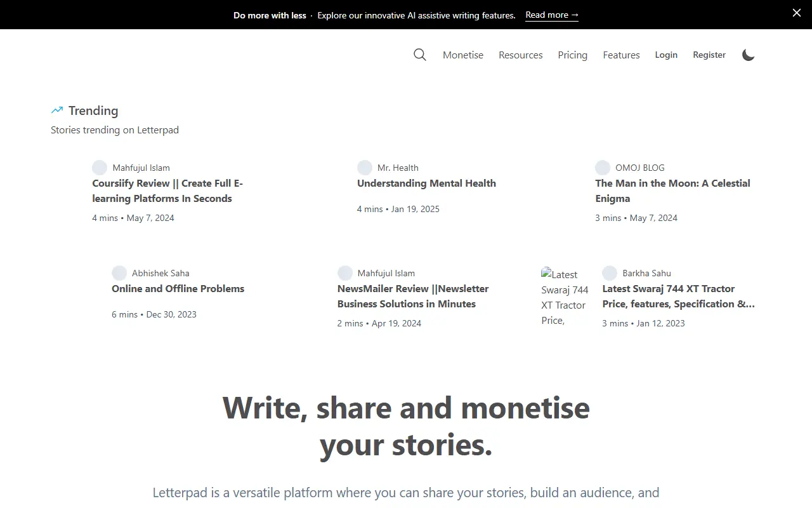The width and height of the screenshot is (812, 508).
Task: Click the Login link
Action: 666,55
